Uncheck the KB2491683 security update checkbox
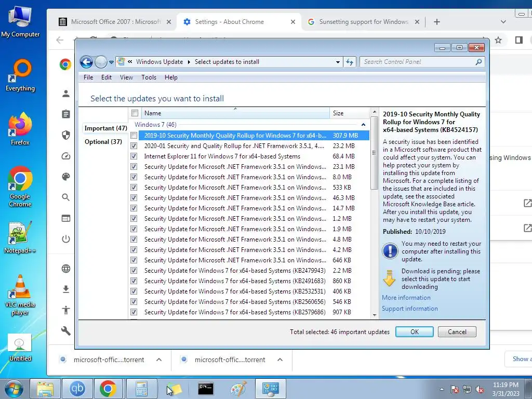 click(134, 281)
